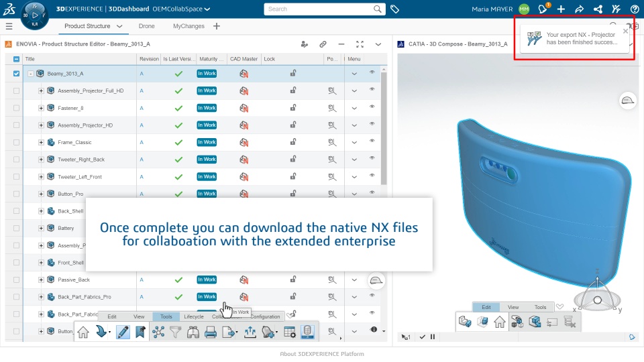Image resolution: width=644 pixels, height=362 pixels.
Task: Open the table settings icon in toolbar
Action: pyautogui.click(x=290, y=332)
